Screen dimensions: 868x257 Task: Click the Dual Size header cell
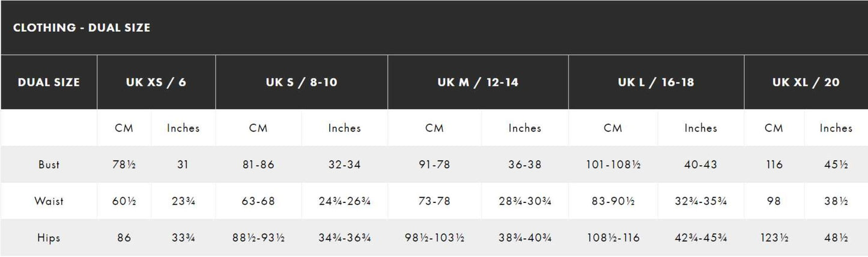(x=49, y=82)
